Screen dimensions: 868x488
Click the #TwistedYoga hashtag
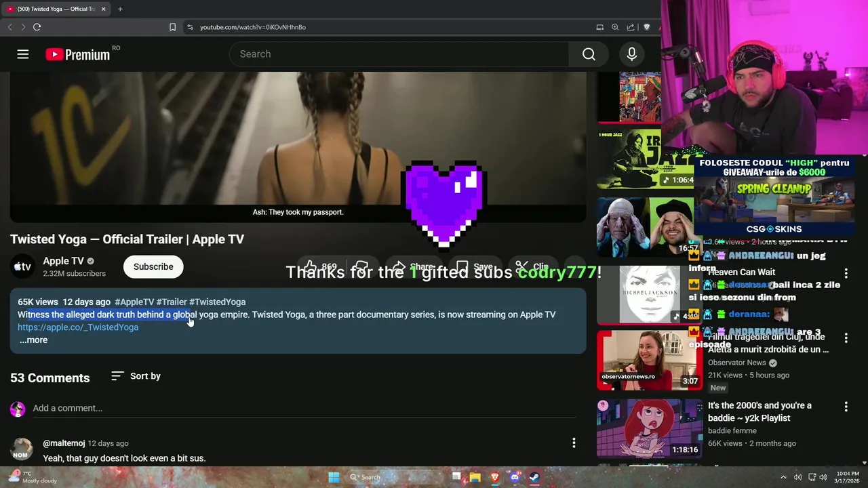pyautogui.click(x=217, y=302)
